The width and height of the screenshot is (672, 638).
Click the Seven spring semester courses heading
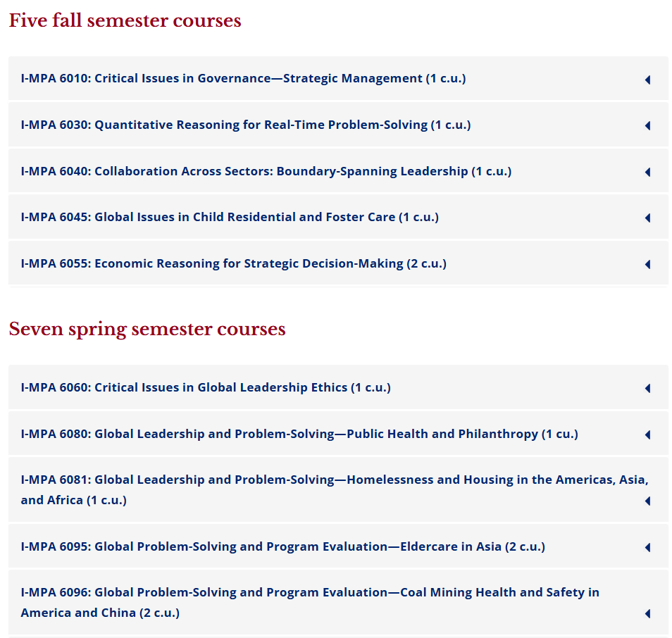[x=147, y=330]
